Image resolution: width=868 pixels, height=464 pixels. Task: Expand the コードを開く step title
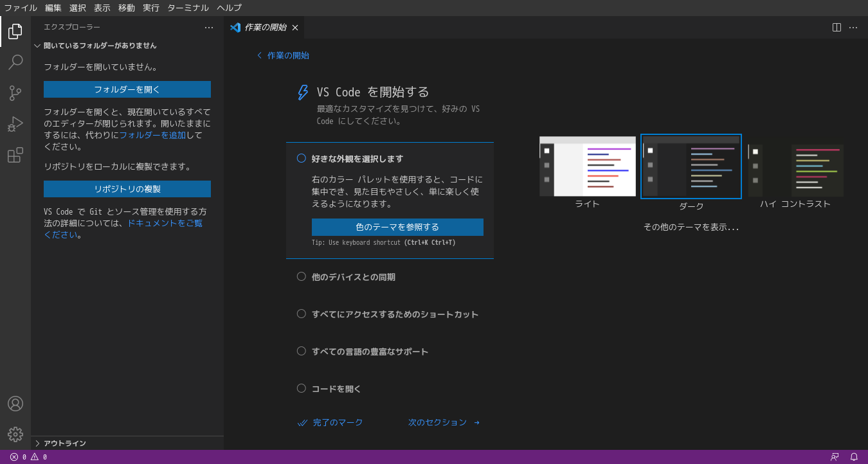[x=336, y=389]
